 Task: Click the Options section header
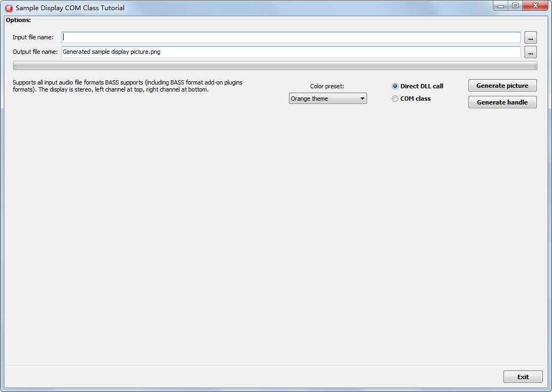(18, 20)
